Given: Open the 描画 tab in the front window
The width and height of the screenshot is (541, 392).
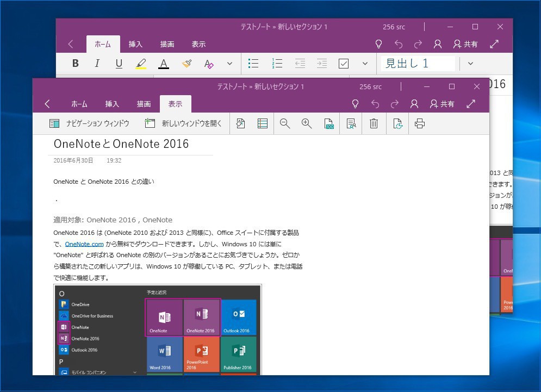Looking at the screenshot, I should point(144,104).
